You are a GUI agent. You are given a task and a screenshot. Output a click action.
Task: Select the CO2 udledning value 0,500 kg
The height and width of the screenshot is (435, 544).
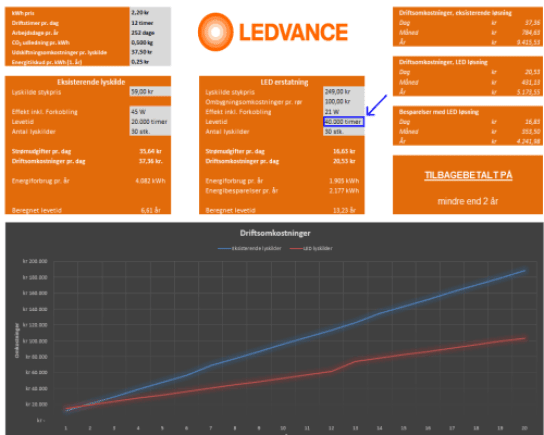click(x=150, y=42)
